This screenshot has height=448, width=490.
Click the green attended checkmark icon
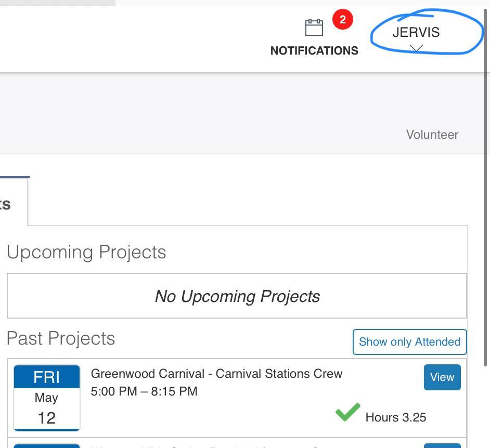coord(347,412)
